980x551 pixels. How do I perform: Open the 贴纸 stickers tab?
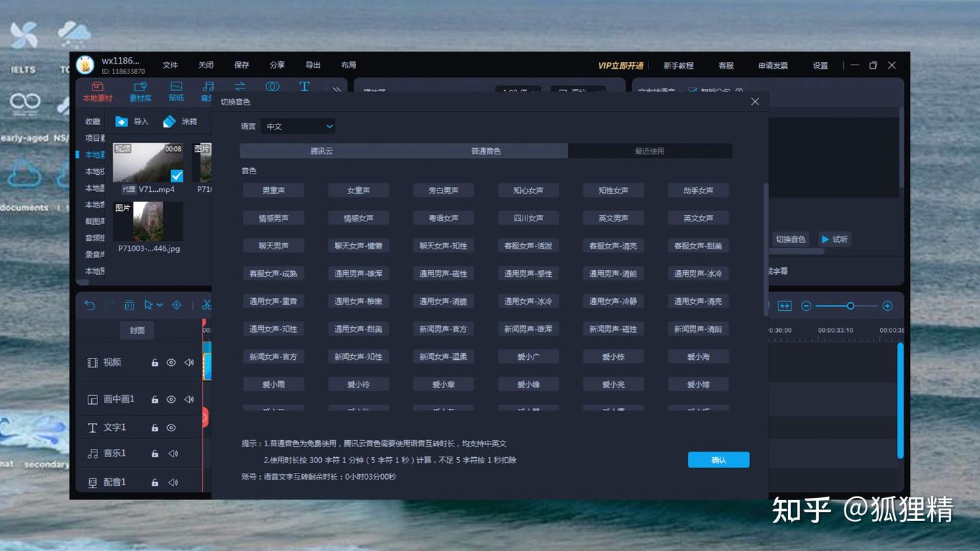click(176, 91)
